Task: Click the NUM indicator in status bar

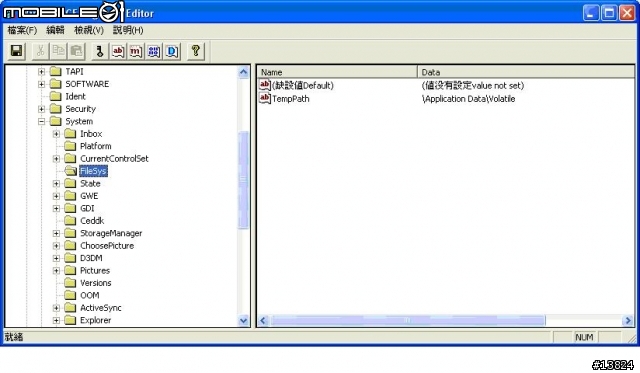Action: pos(584,337)
